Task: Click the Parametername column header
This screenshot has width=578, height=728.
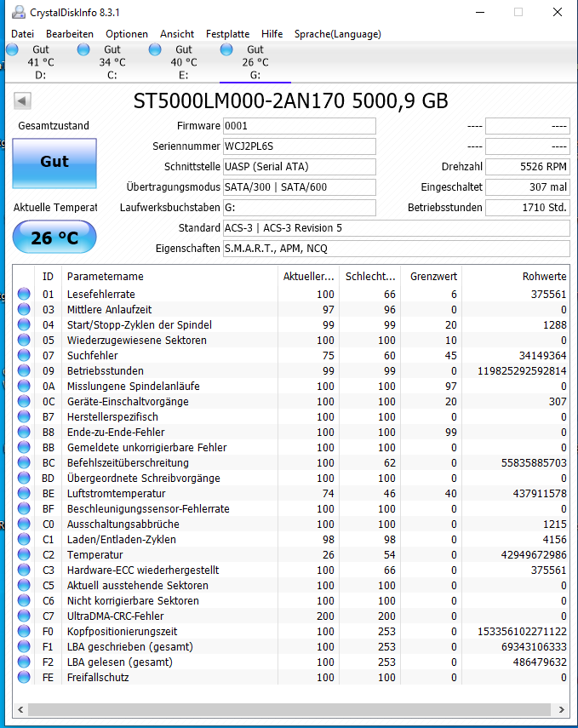Action: (x=170, y=276)
